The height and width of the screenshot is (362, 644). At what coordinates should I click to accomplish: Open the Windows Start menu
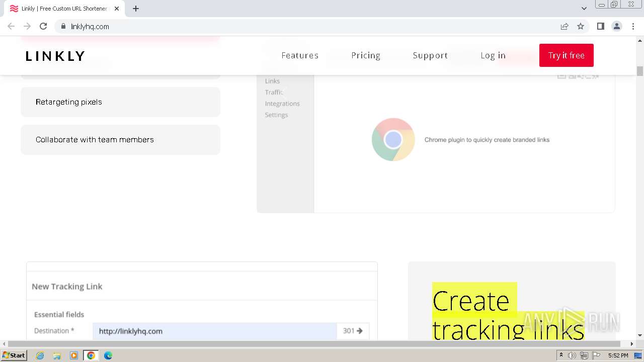coord(14,355)
